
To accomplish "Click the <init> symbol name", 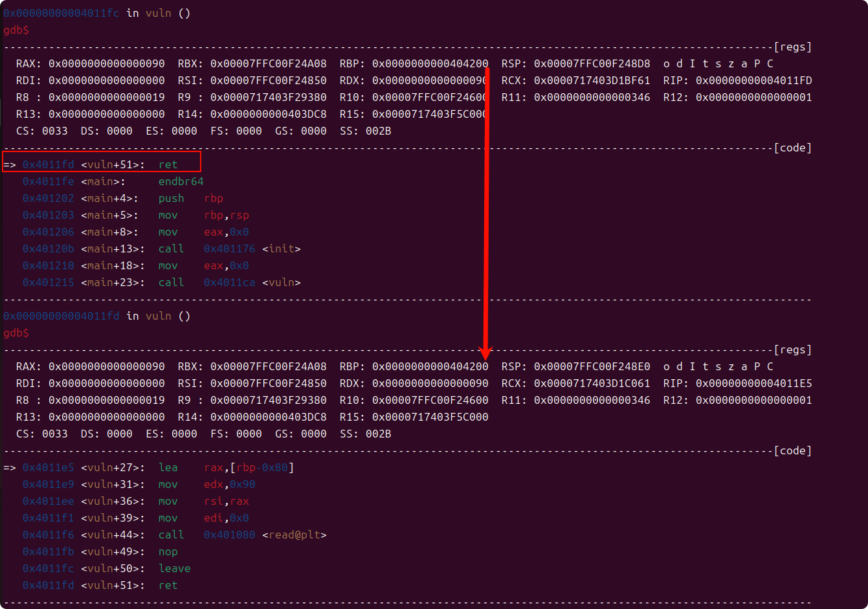I will click(x=282, y=249).
